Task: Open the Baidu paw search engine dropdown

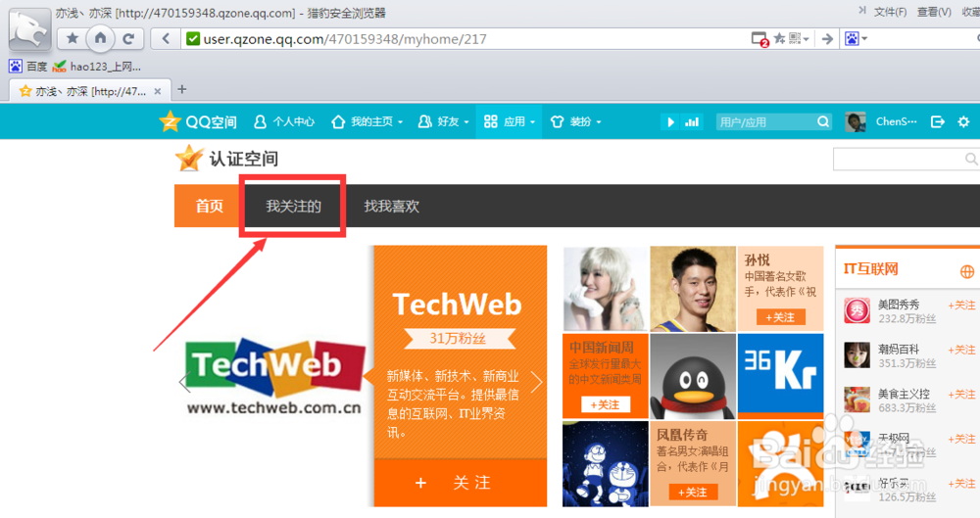Action: click(x=856, y=39)
